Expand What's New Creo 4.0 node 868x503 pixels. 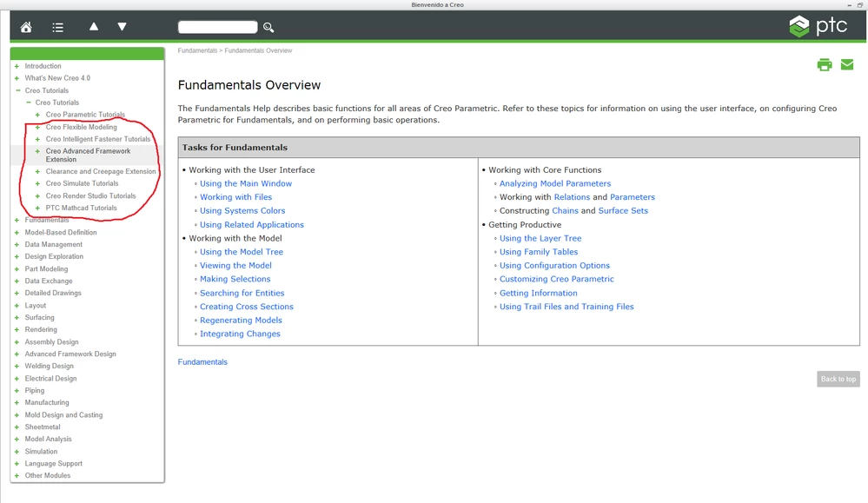click(17, 78)
